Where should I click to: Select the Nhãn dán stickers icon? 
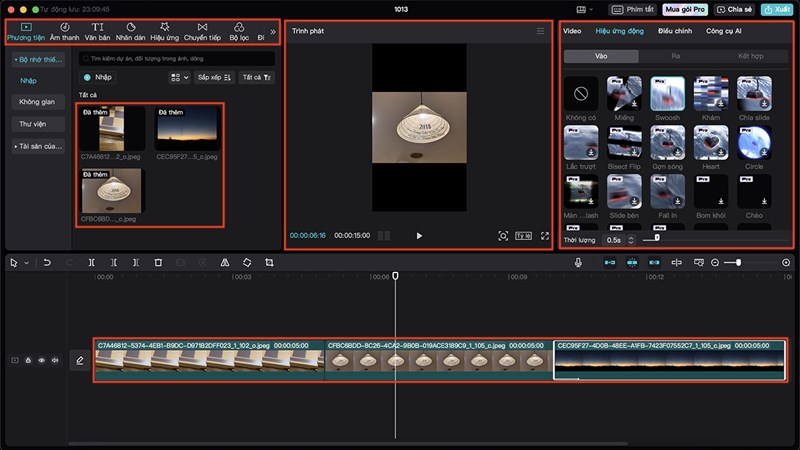(131, 31)
